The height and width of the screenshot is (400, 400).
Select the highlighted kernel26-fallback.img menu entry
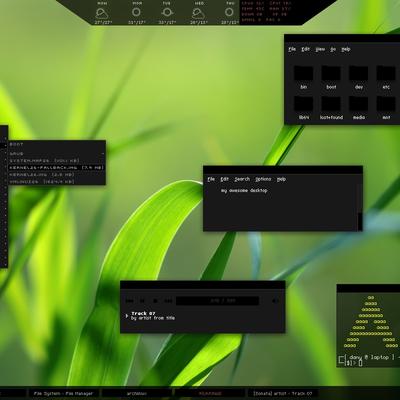(57, 168)
